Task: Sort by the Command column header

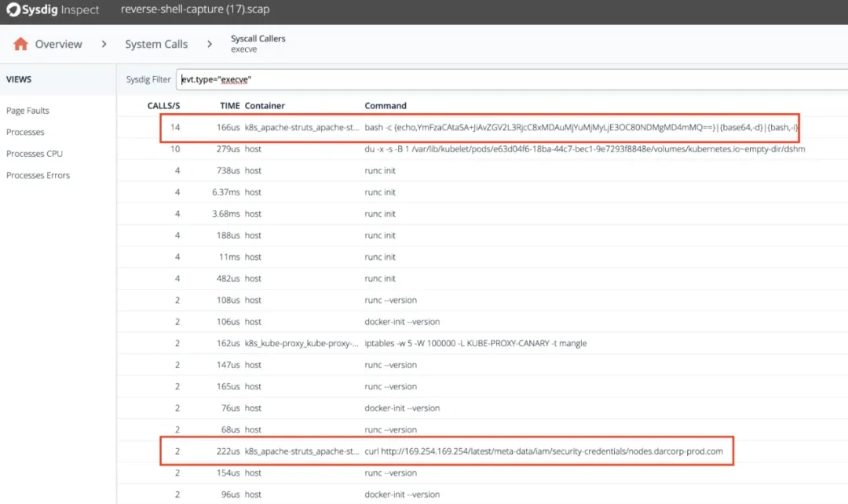Action: tap(386, 105)
